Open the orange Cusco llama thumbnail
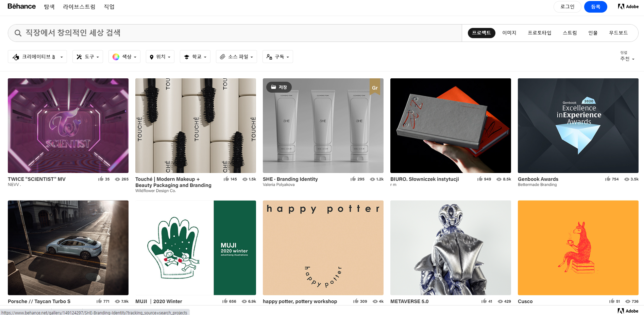 point(578,248)
